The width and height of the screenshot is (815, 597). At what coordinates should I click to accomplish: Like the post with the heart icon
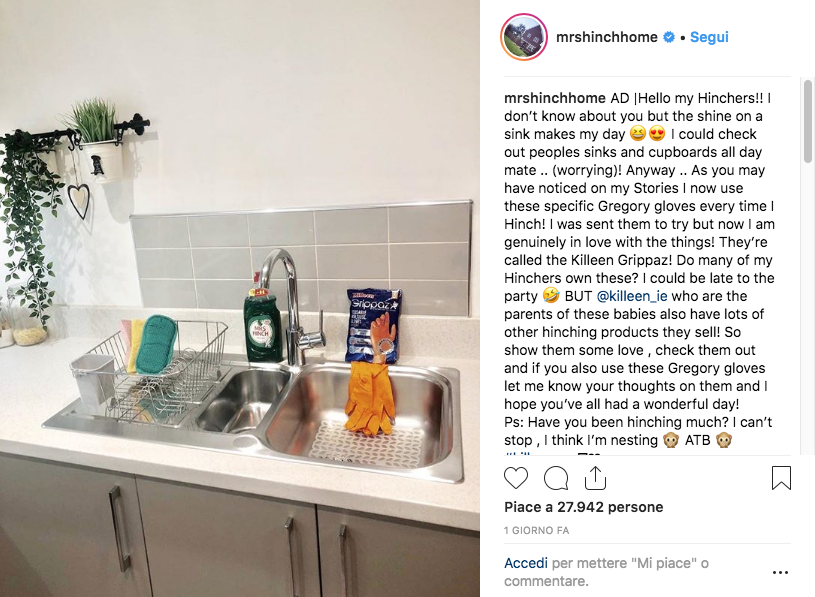[x=516, y=478]
